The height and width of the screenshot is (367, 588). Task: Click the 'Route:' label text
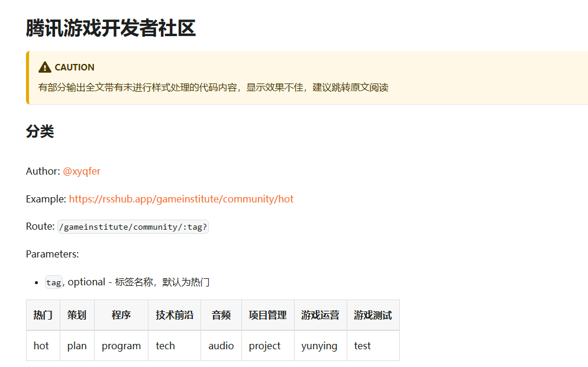[x=40, y=226]
